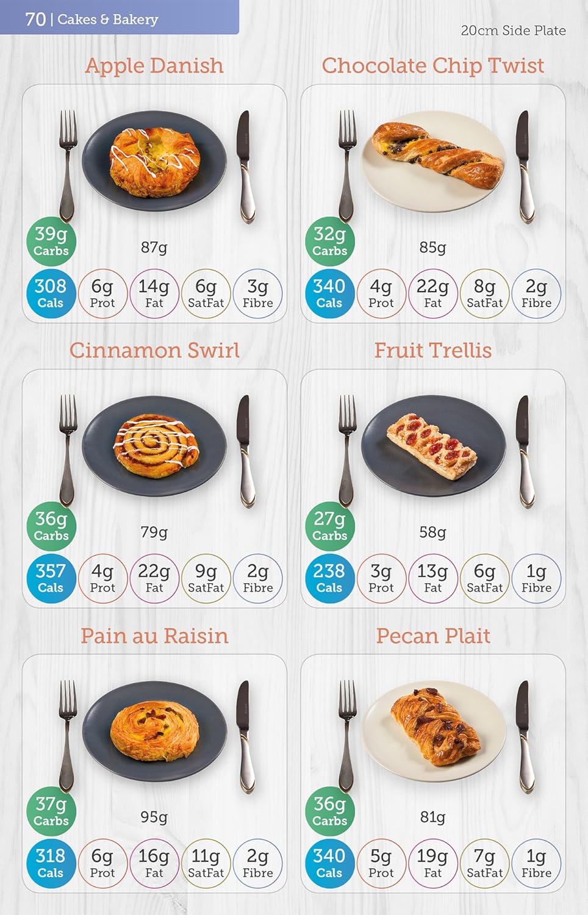The width and height of the screenshot is (588, 915).
Task: Click the 20cm Side Plate label
Action: pyautogui.click(x=513, y=30)
